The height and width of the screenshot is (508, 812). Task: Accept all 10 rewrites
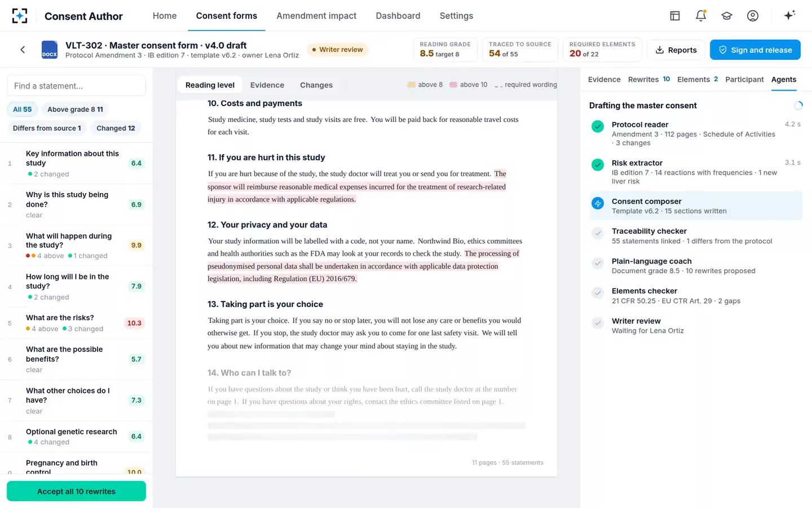76,491
